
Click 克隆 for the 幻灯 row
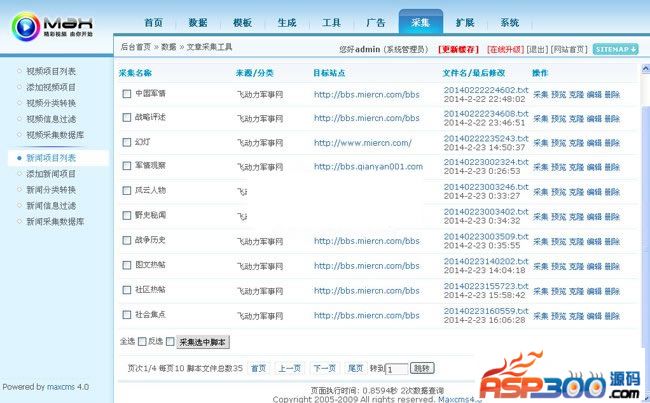(x=576, y=143)
